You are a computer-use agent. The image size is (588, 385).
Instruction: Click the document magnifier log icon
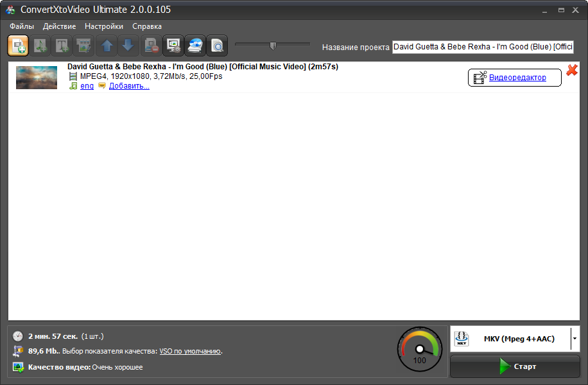[x=217, y=46]
